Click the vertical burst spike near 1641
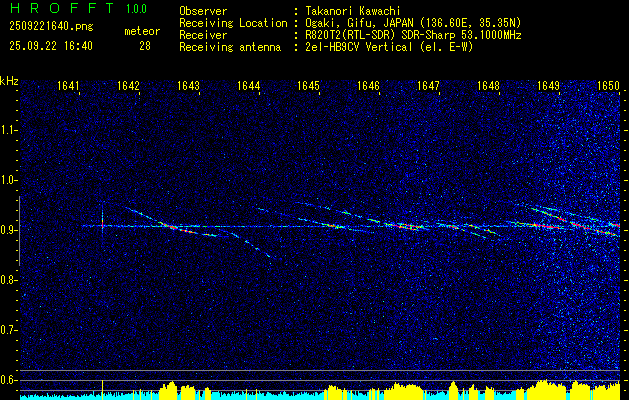The image size is (629, 400). point(102,221)
